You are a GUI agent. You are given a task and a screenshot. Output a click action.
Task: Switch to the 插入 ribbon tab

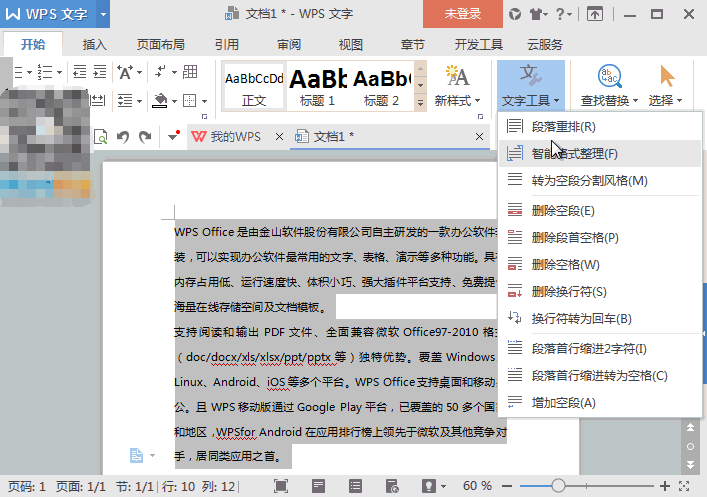click(95, 44)
